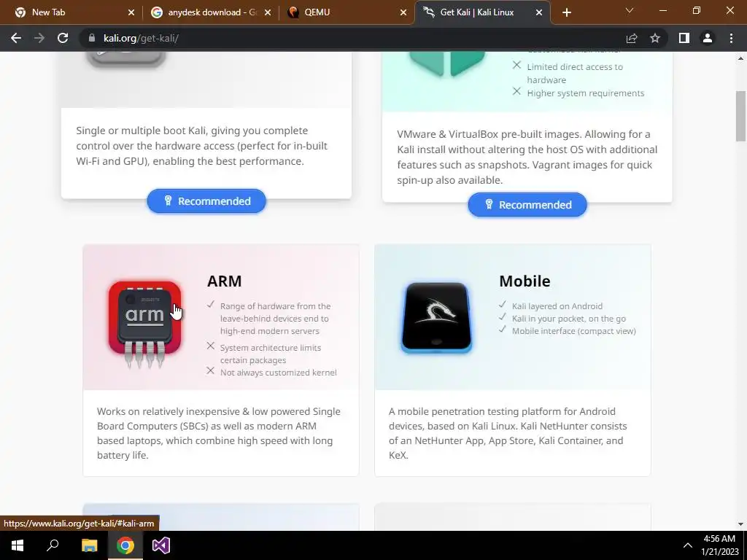Click 'Not always customized kernel' text
The width and height of the screenshot is (747, 560).
pyautogui.click(x=278, y=373)
